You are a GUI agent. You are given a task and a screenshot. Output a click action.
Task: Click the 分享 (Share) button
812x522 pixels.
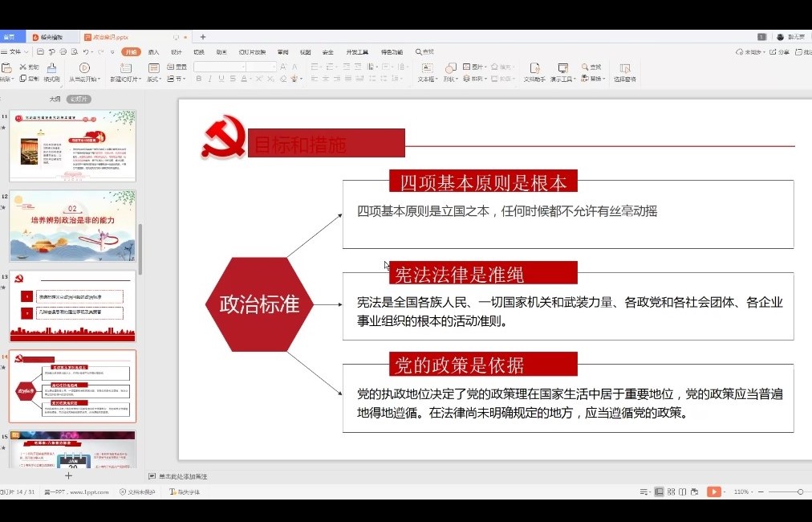tap(780, 51)
